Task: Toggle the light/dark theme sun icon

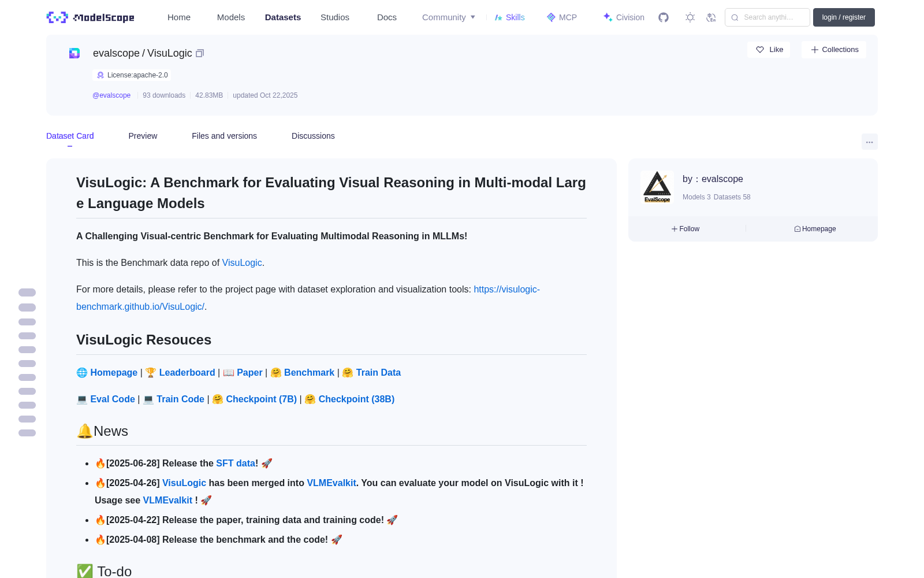Action: pos(690,17)
